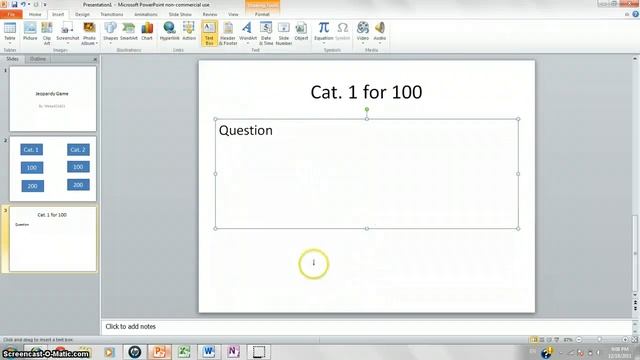The image size is (640, 360).
Task: Select the Slides pane tab
Action: click(12, 59)
